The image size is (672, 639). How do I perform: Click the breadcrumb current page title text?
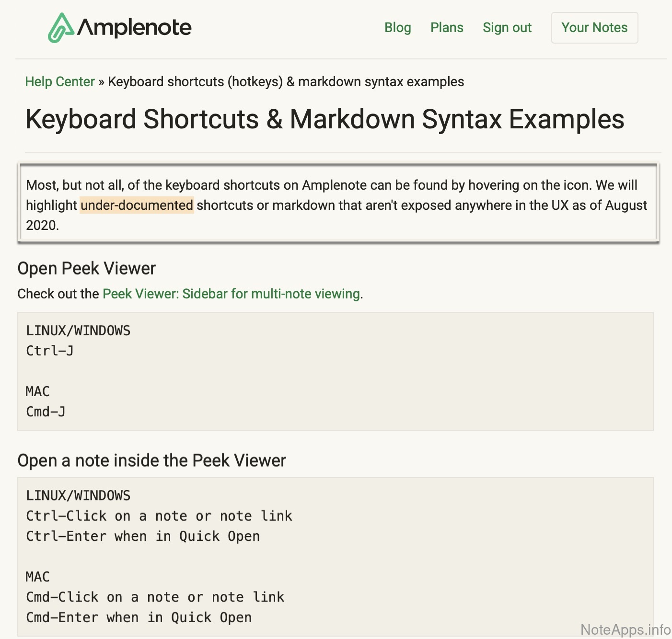[286, 82]
